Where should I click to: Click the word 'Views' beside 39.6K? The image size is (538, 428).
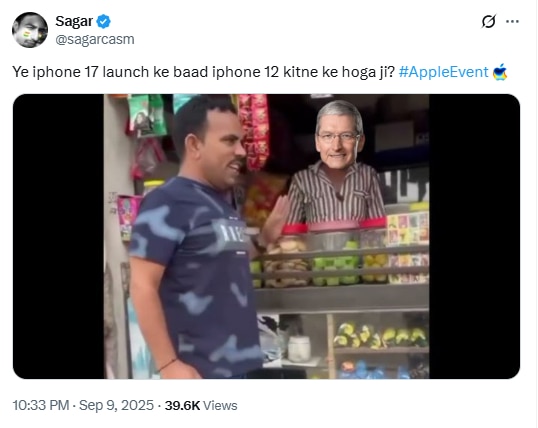click(x=220, y=406)
